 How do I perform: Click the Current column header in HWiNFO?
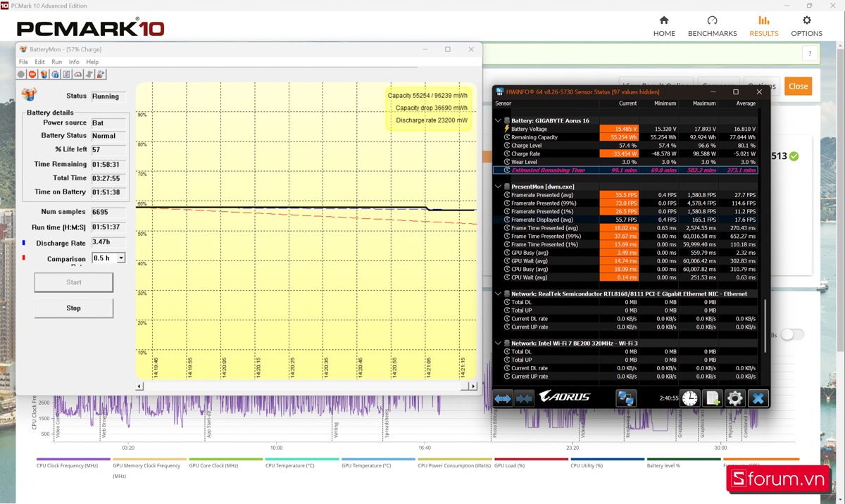[627, 103]
